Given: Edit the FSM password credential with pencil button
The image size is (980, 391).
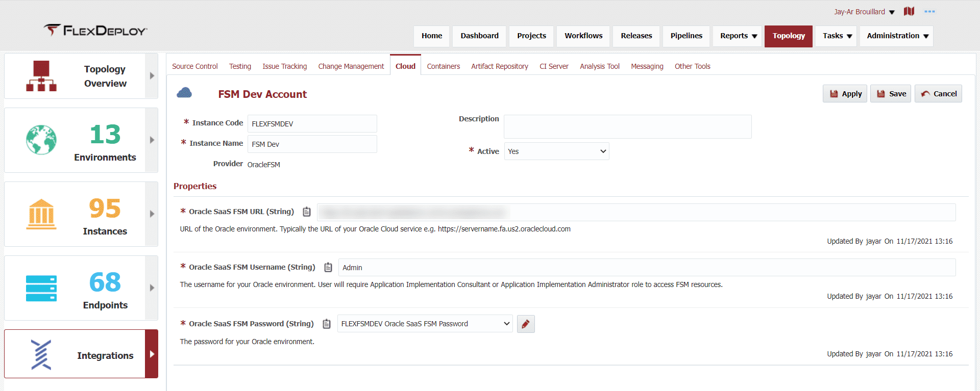Looking at the screenshot, I should click(x=526, y=324).
